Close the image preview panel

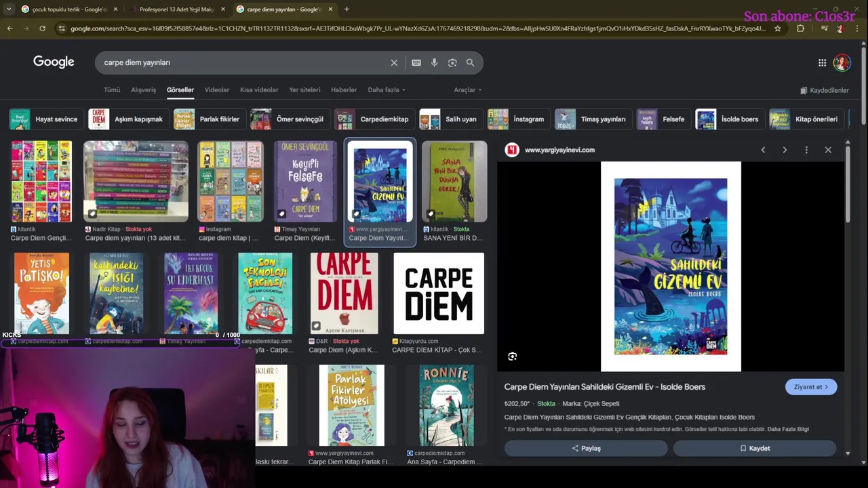coord(828,150)
